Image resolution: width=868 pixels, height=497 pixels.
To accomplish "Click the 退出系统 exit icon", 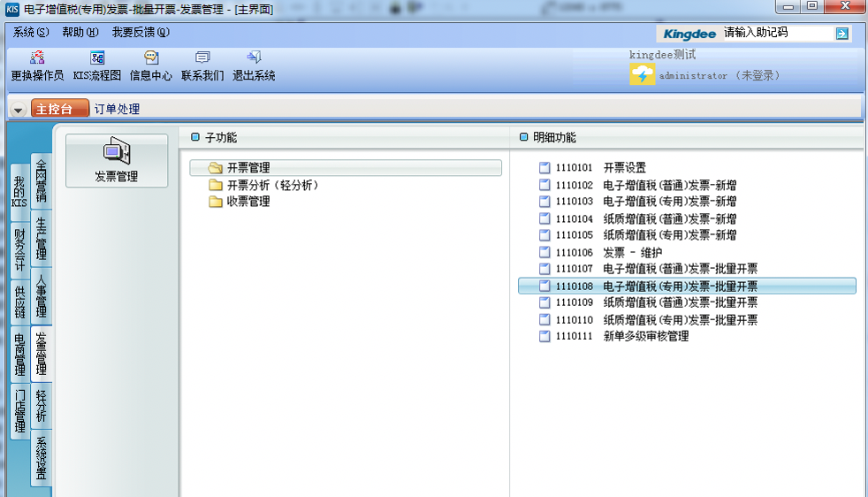I will click(x=254, y=58).
